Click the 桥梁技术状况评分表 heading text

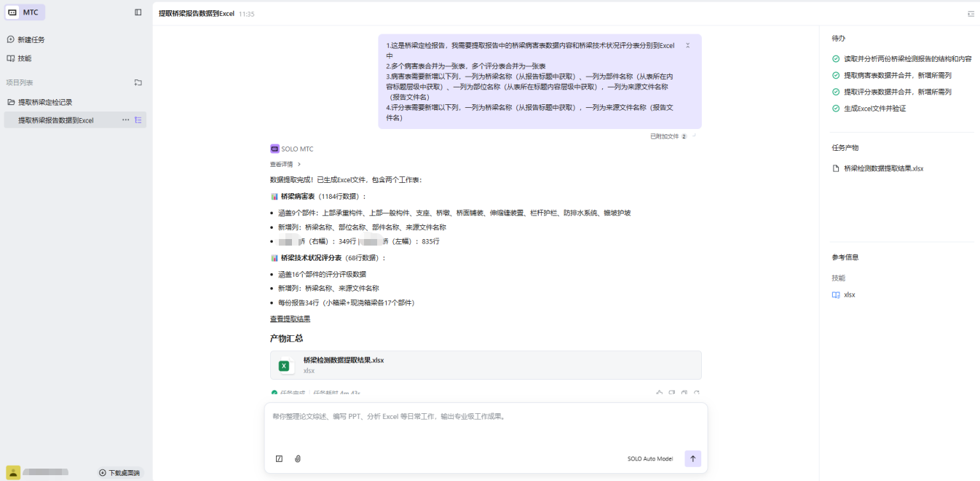tap(311, 258)
